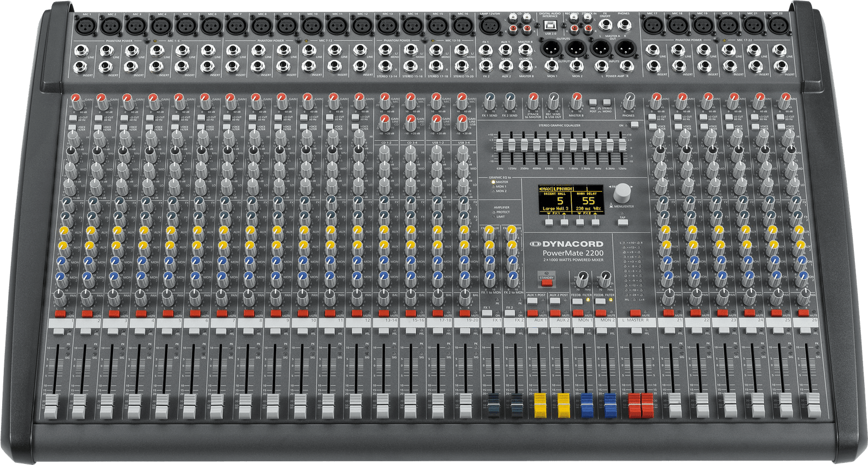Enable LO CUT 80 Hz on channel 2
The image size is (868, 465).
[x=99, y=117]
